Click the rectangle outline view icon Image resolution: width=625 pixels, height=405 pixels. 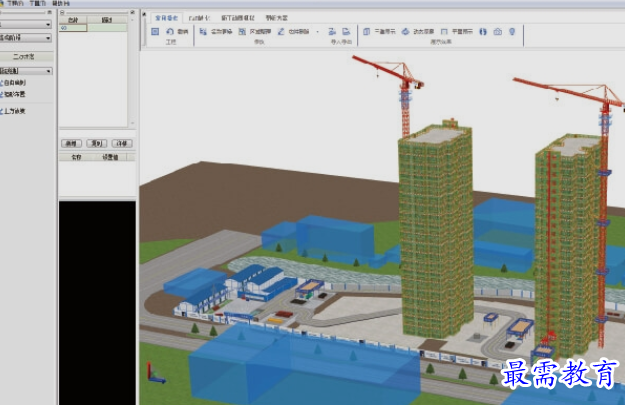[x=444, y=31]
